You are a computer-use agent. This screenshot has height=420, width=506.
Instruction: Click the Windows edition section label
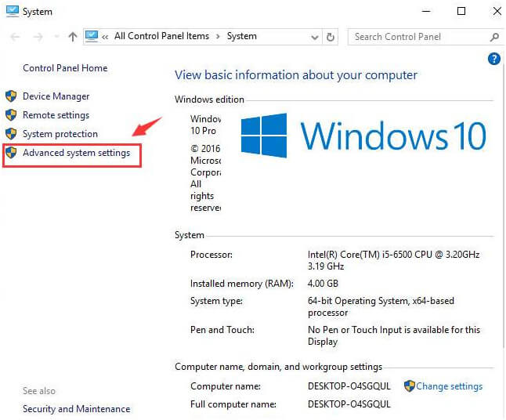209,100
